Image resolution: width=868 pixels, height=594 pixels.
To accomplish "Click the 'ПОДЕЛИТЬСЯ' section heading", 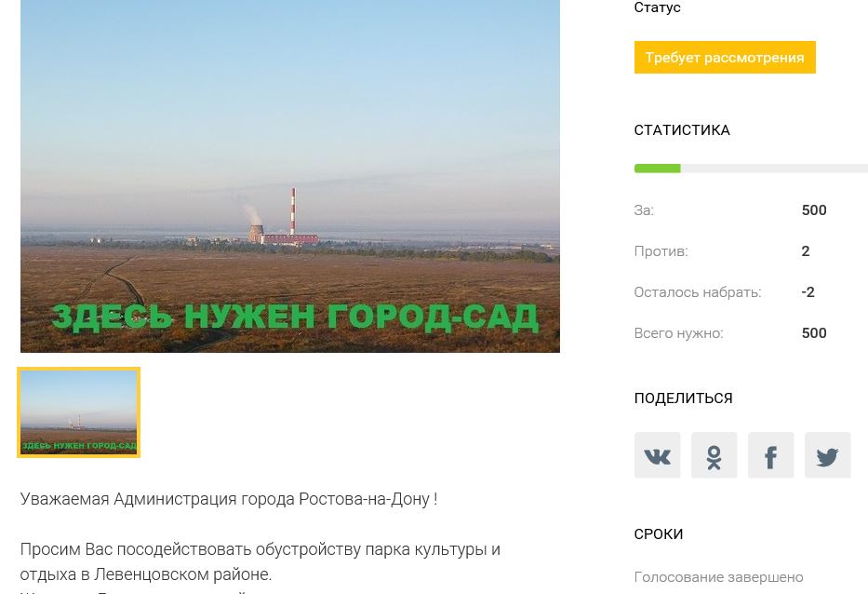I will coord(683,398).
